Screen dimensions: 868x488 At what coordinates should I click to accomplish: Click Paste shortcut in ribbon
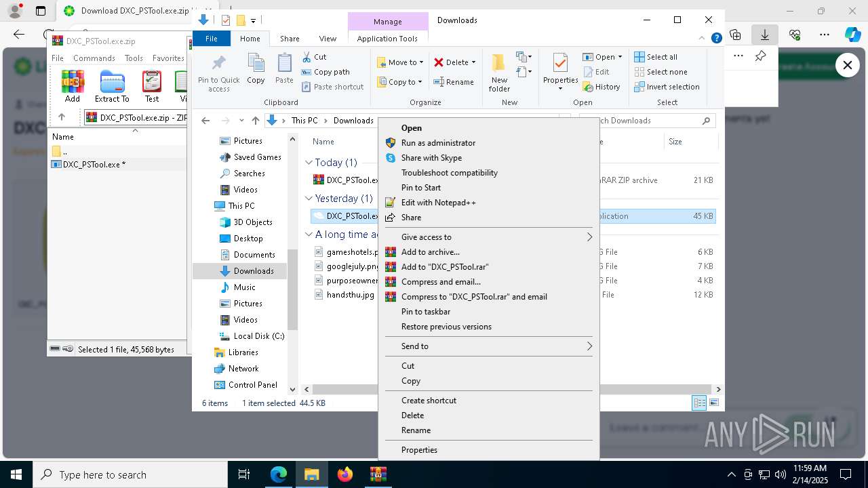pos(332,87)
